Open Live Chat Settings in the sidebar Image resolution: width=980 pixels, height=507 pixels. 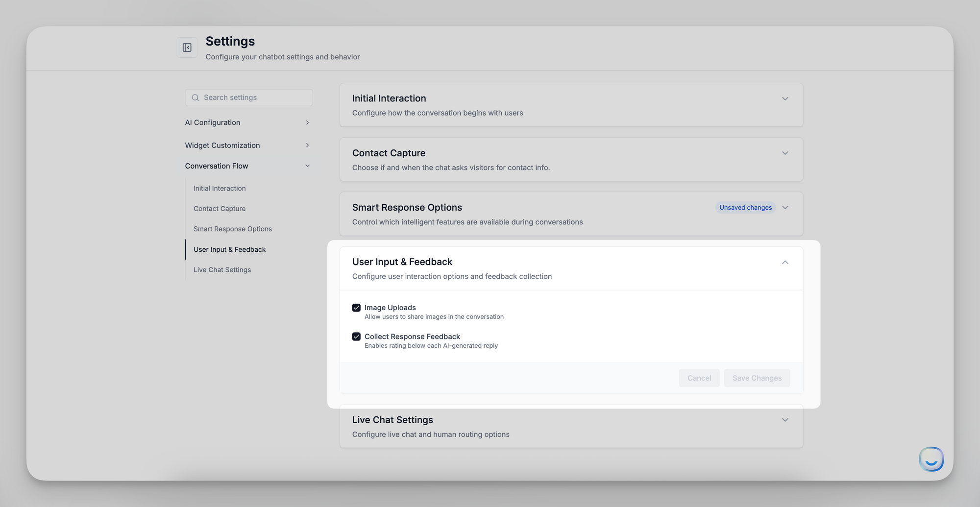[x=222, y=270]
